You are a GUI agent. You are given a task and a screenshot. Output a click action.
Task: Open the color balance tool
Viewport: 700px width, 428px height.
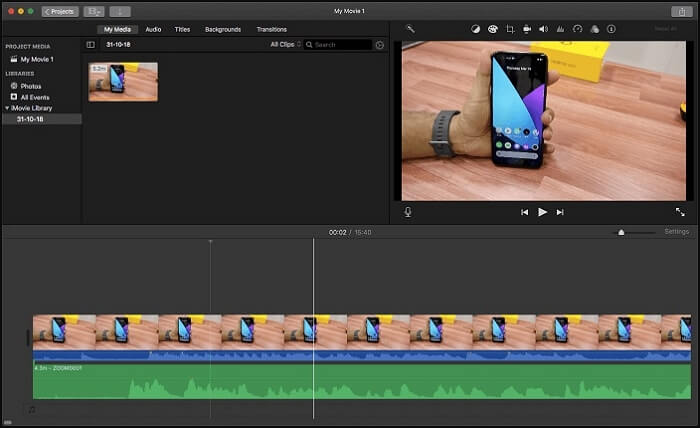click(475, 29)
